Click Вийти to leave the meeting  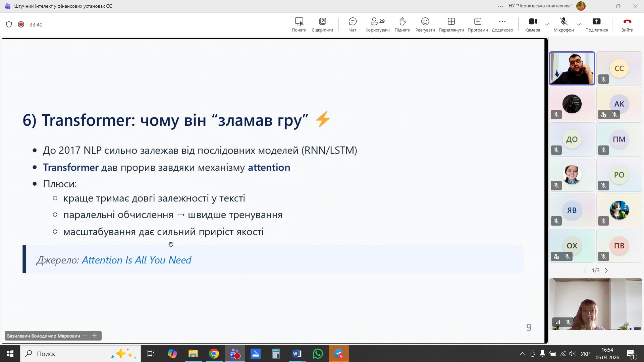pos(627,24)
